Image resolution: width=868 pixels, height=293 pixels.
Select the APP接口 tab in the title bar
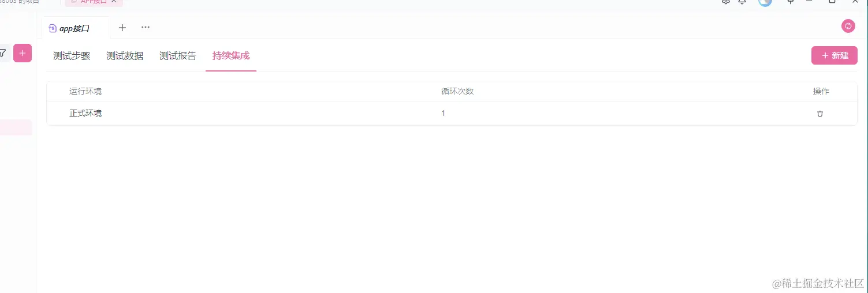[94, 2]
